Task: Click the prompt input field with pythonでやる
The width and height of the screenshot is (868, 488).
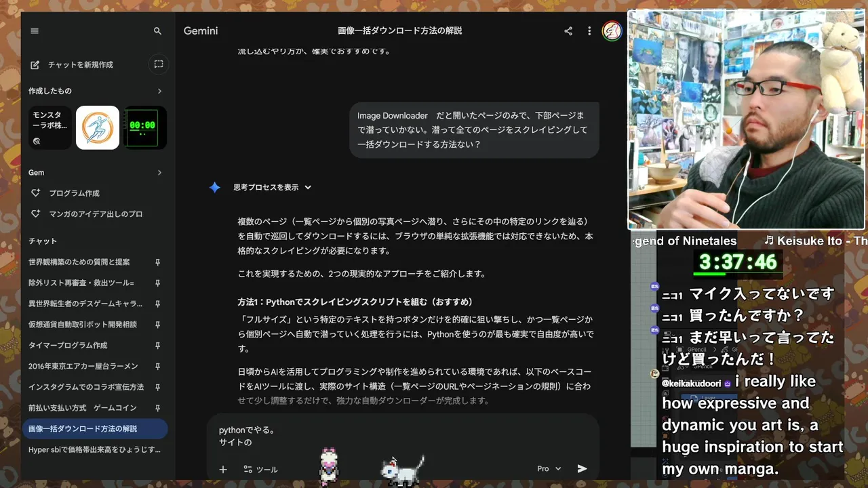Action: click(403, 436)
